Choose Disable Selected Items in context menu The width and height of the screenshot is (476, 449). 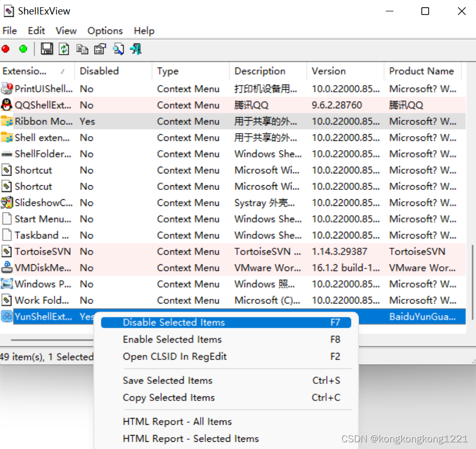[x=226, y=323]
